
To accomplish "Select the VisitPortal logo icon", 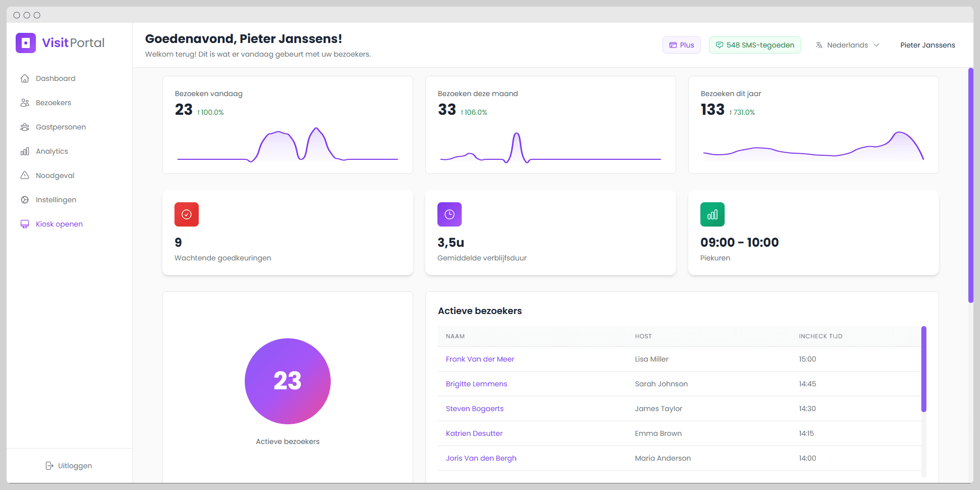I will [x=25, y=43].
